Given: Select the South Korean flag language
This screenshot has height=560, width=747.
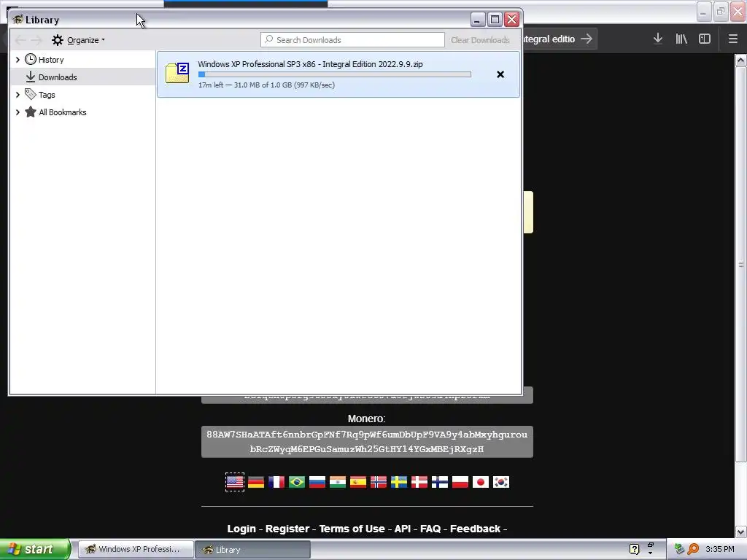Looking at the screenshot, I should click(501, 482).
